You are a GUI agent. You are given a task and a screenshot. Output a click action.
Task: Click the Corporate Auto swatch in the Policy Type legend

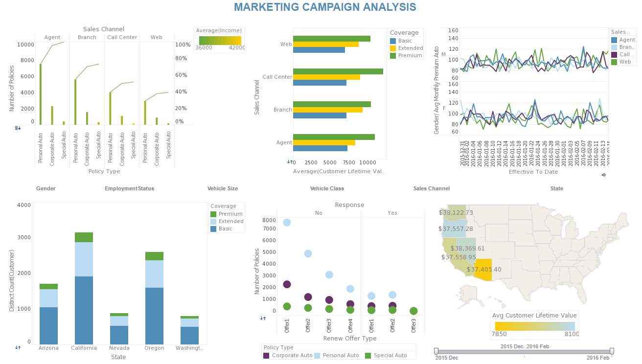click(x=266, y=356)
